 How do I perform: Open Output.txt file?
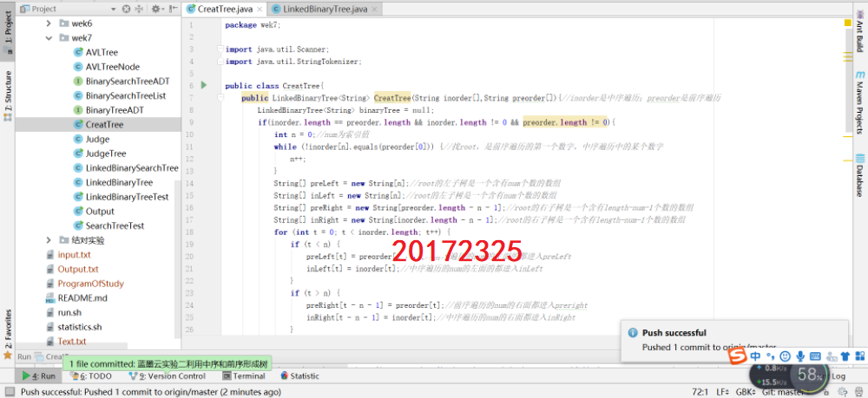(77, 269)
